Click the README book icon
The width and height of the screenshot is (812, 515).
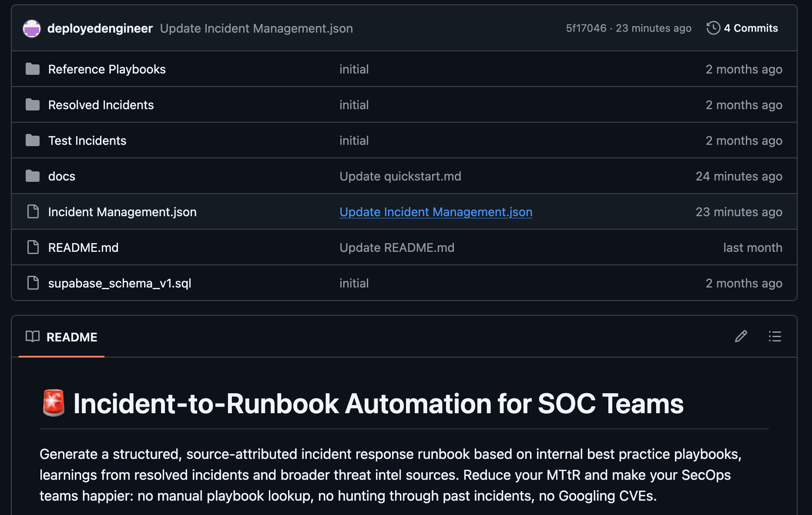tap(33, 337)
